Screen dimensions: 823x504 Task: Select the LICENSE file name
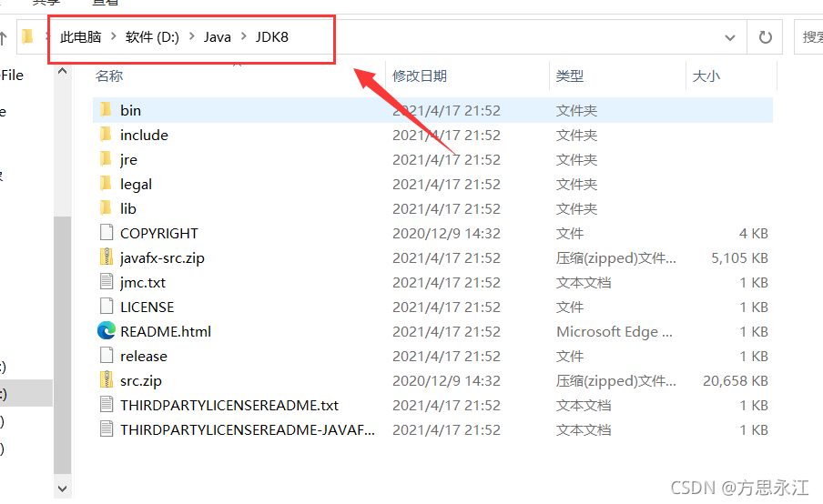point(147,307)
